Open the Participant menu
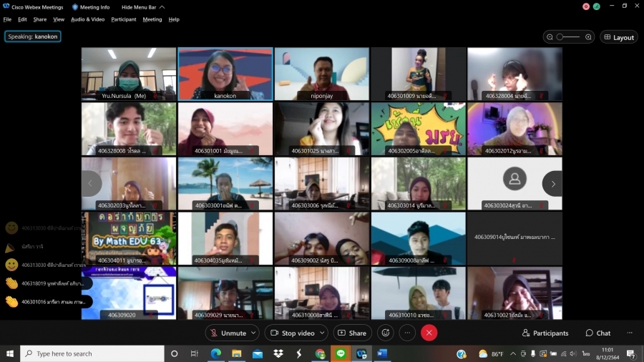 pyautogui.click(x=123, y=19)
